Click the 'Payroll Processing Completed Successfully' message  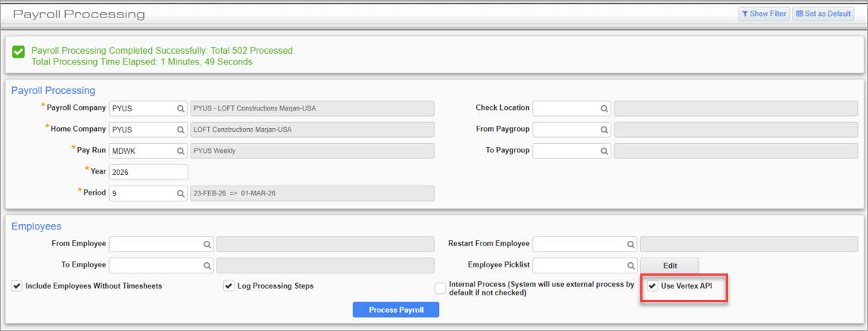163,51
